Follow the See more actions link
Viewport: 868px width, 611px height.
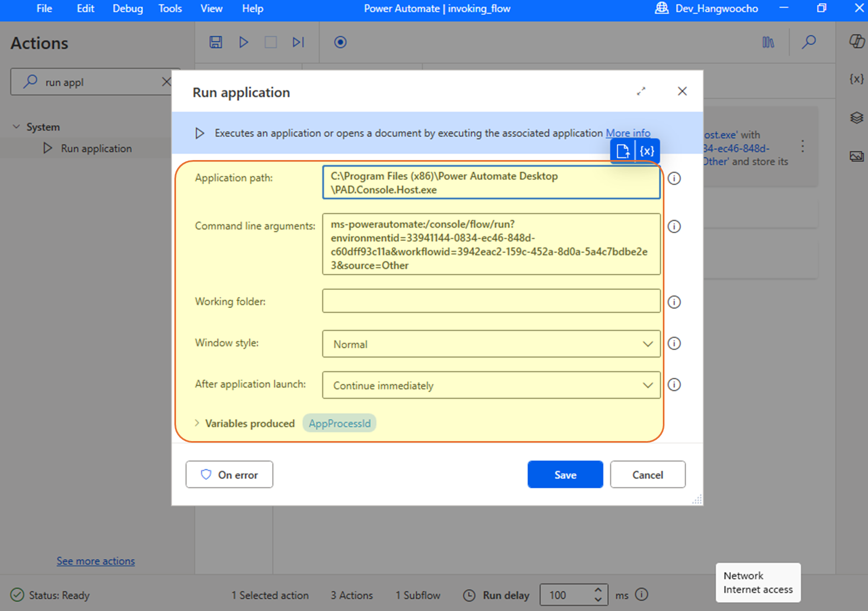pos(96,561)
